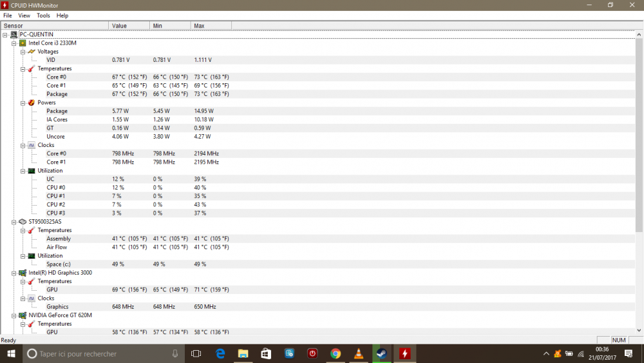The height and width of the screenshot is (363, 644).
Task: Collapse the Space (c:) Utilization node
Action: pyautogui.click(x=23, y=256)
